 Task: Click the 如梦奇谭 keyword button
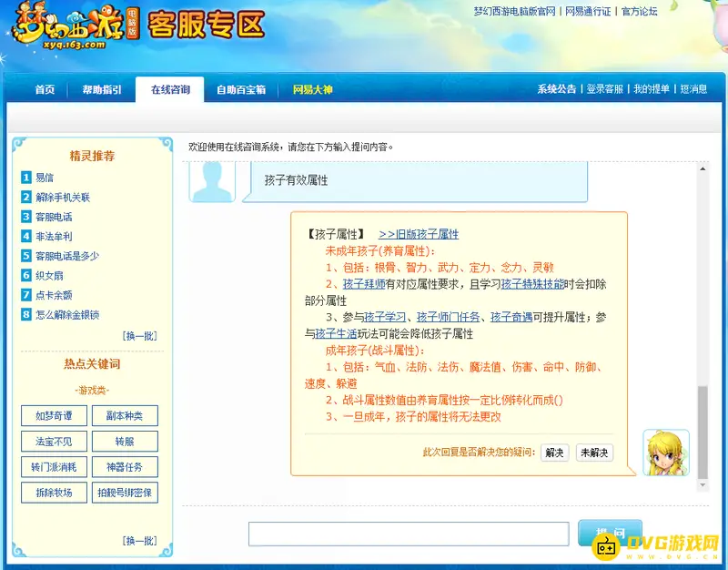tap(54, 415)
